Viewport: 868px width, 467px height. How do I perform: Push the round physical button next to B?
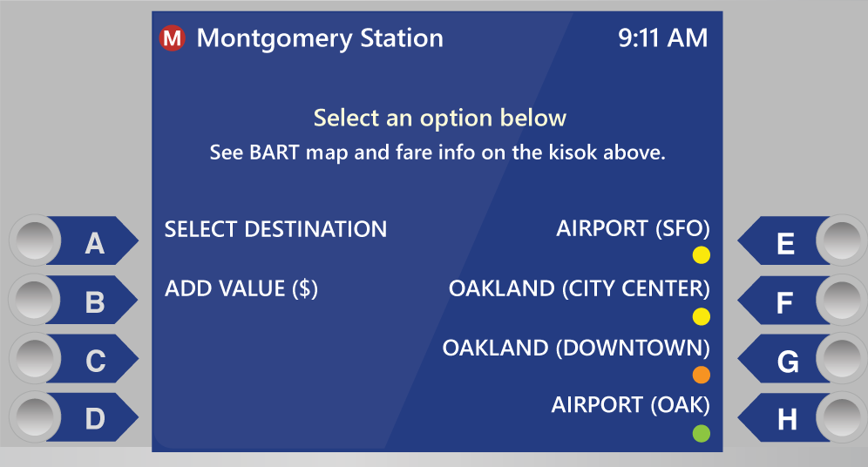click(x=34, y=300)
